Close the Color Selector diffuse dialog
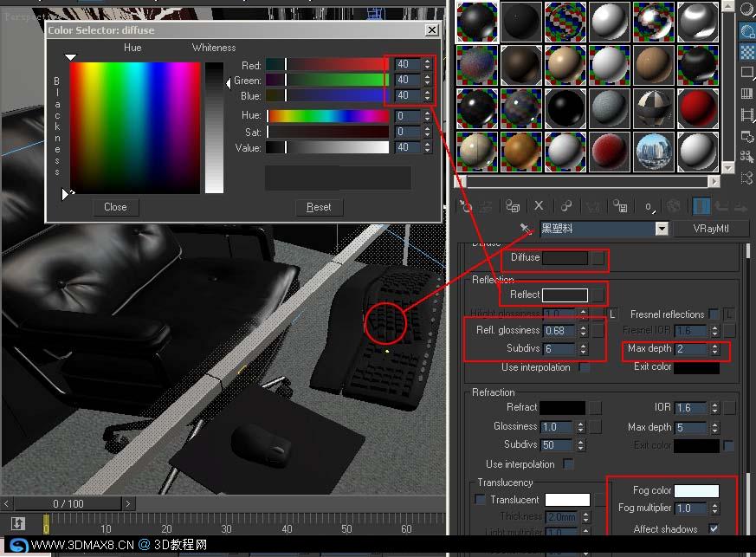 coord(432,30)
